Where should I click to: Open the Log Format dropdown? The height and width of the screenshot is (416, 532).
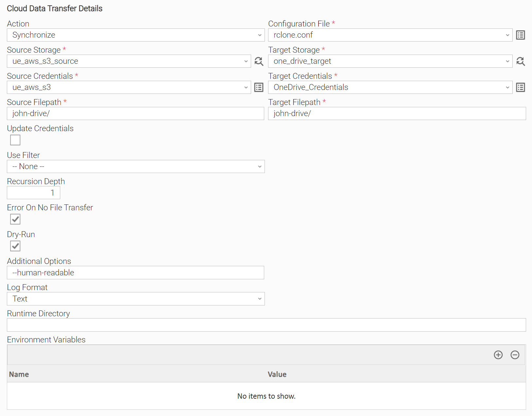136,299
